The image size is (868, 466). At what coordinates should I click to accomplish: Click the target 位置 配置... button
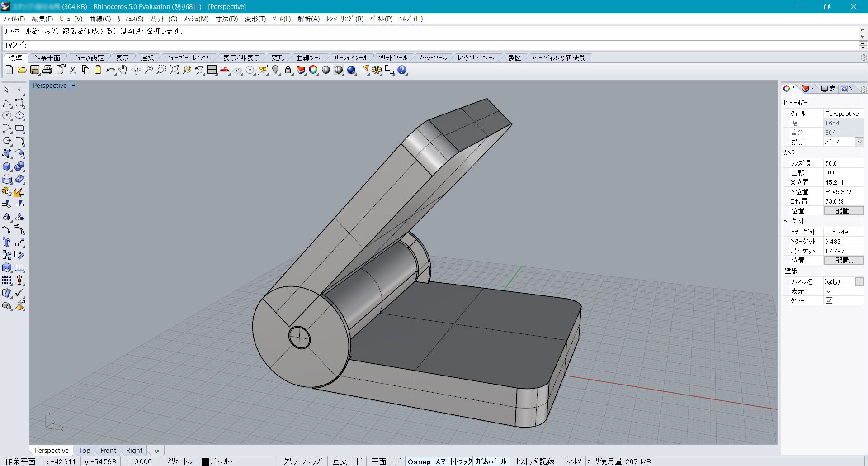tap(844, 261)
